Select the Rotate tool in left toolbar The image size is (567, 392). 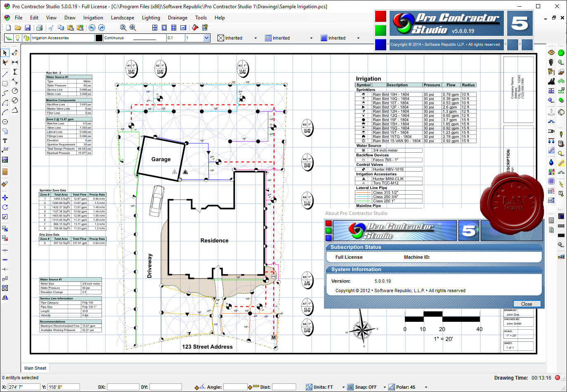coord(5,207)
